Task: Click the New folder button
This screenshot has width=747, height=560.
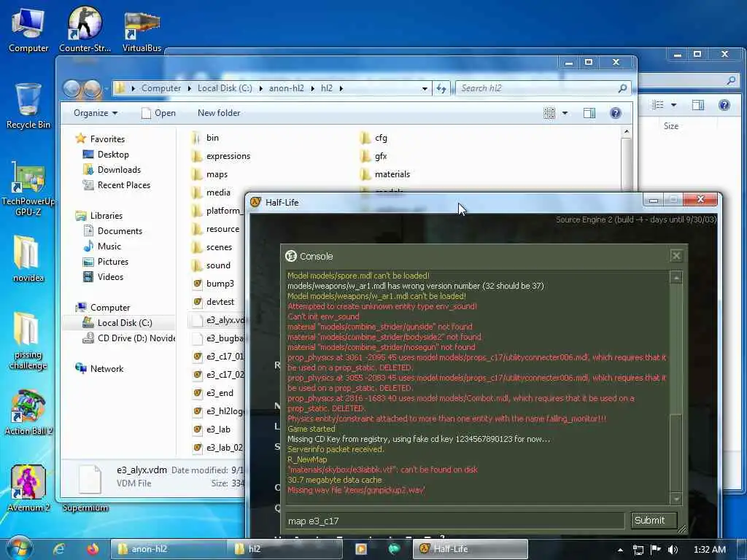Action: tap(219, 113)
